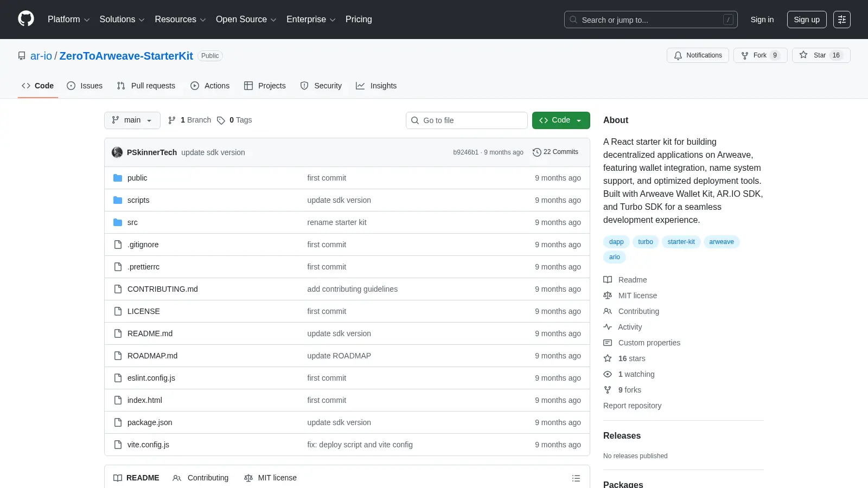868x488 pixels.
Task: Click the scripts folder icon
Action: (x=118, y=200)
